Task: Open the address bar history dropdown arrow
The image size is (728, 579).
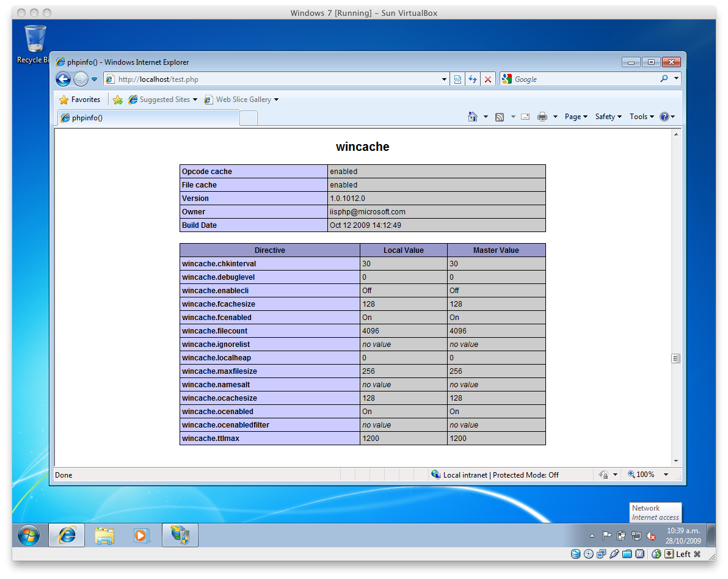Action: pos(444,79)
